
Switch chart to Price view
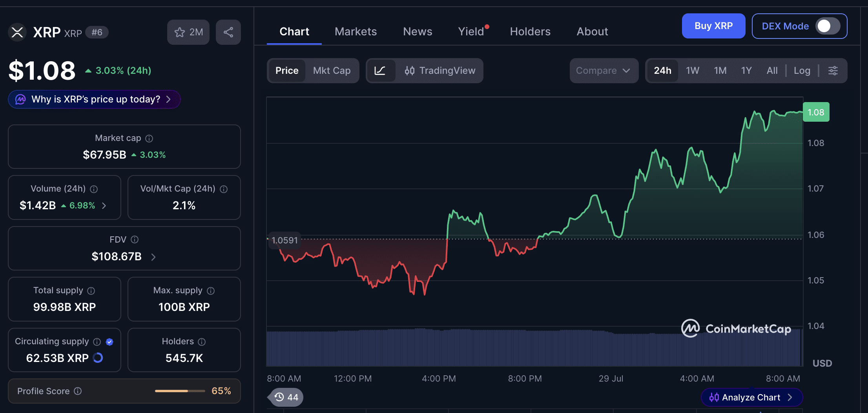tap(287, 71)
